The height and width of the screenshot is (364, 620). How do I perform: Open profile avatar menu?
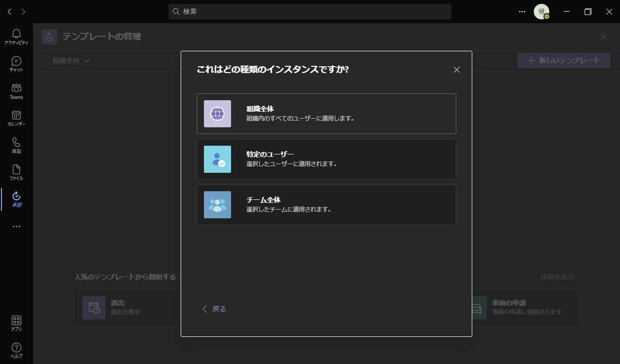click(542, 12)
